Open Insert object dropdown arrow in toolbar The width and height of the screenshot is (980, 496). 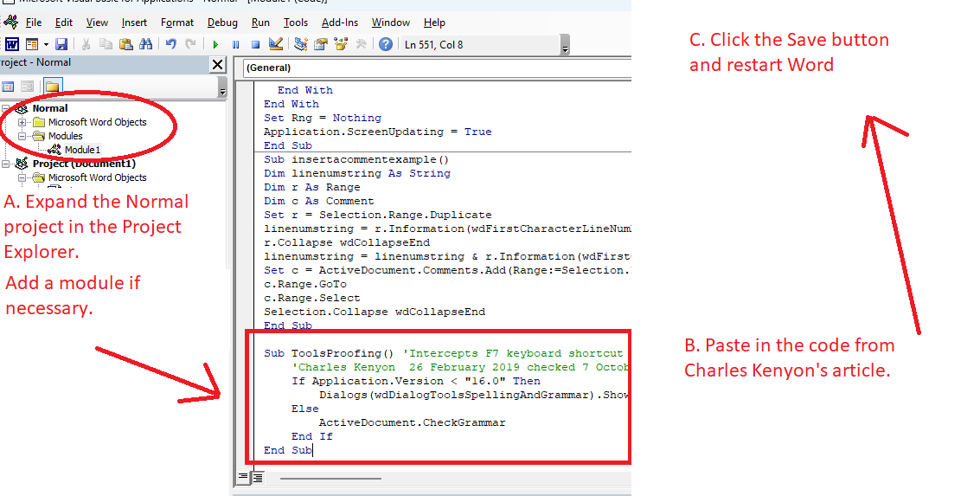pyautogui.click(x=46, y=44)
